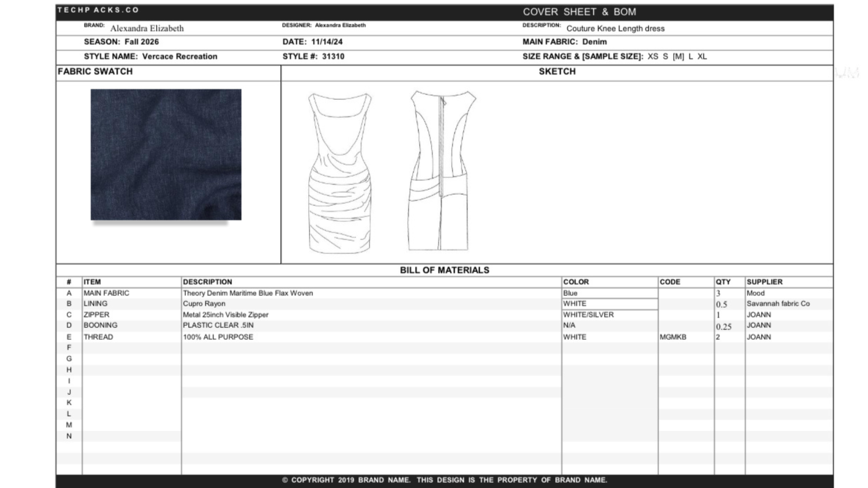
Task: Click the MGMKB thread code cell
Action: tap(673, 337)
